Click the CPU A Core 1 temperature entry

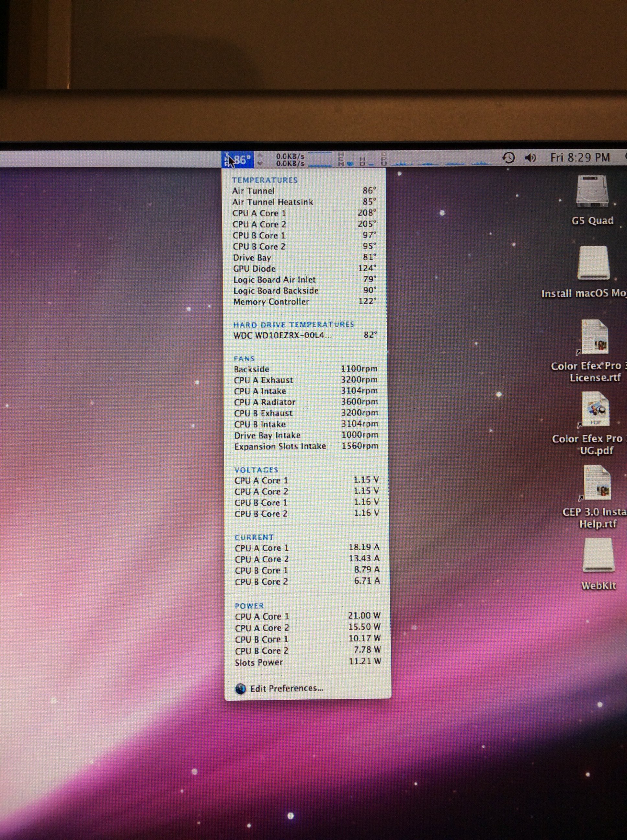(x=304, y=213)
